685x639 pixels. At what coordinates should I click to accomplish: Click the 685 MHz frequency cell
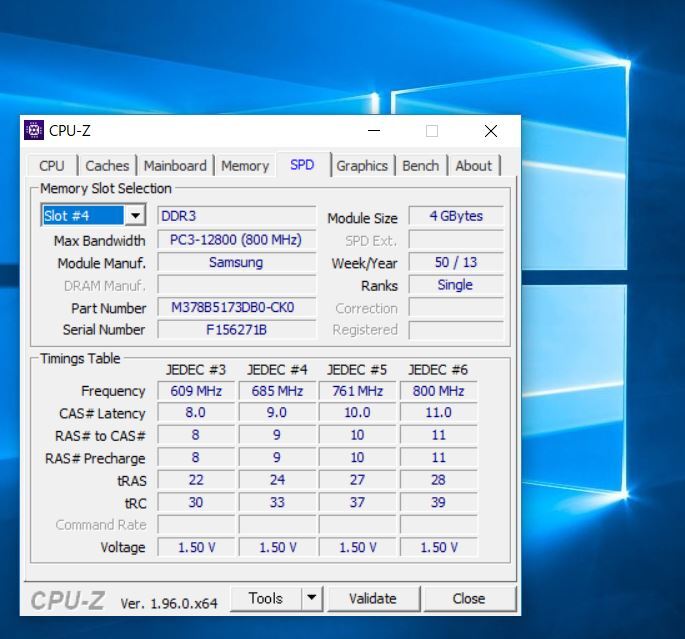277,391
